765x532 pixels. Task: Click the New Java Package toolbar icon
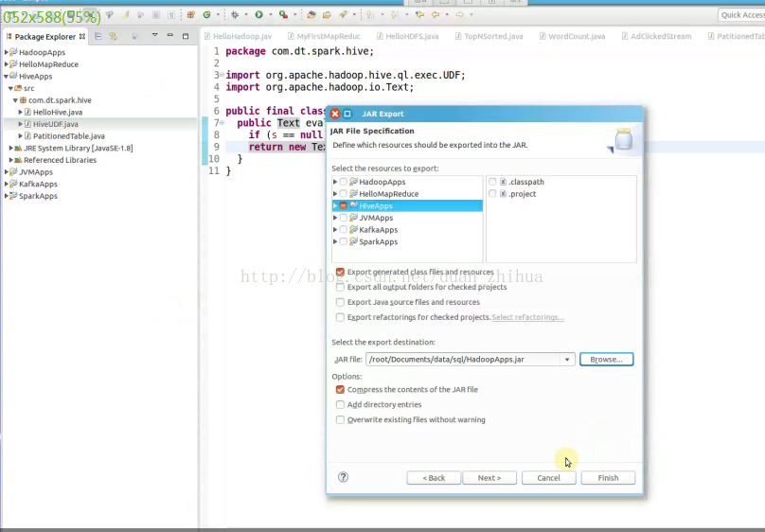tap(191, 14)
